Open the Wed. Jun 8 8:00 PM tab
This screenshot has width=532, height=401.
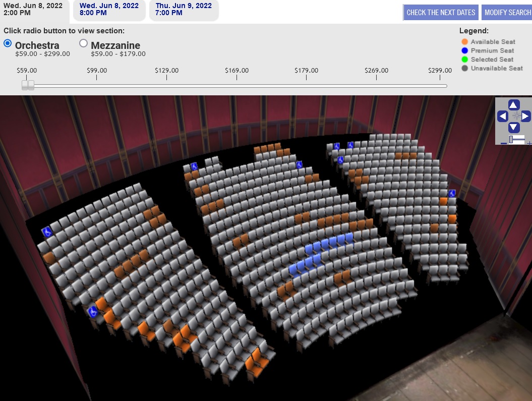coord(109,10)
